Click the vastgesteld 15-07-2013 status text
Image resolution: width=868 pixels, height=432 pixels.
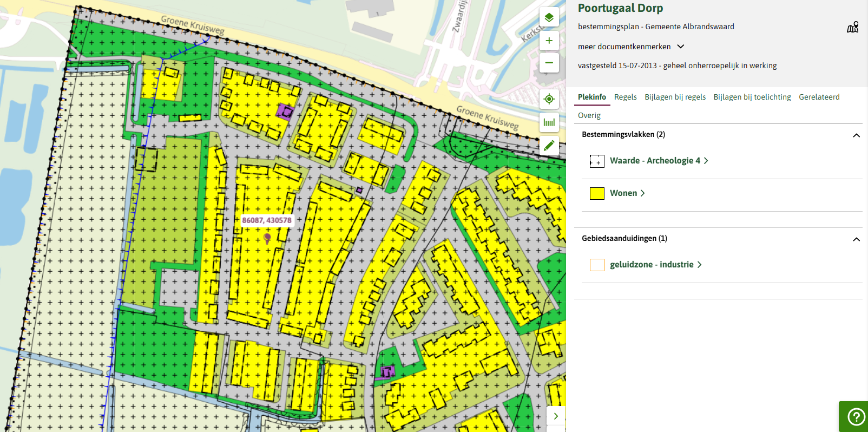[678, 66]
